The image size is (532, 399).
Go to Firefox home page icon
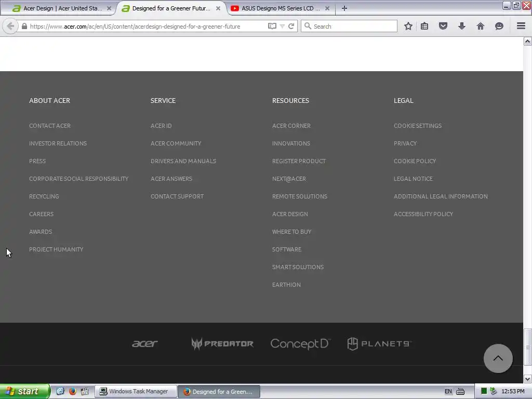(x=481, y=26)
